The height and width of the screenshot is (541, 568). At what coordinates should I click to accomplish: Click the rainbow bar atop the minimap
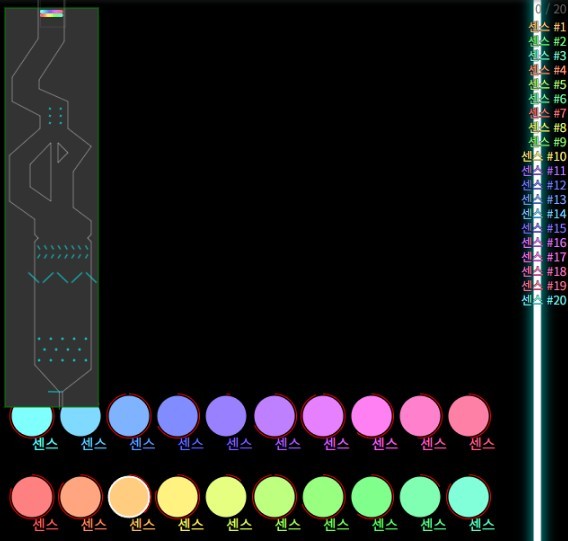(x=51, y=13)
